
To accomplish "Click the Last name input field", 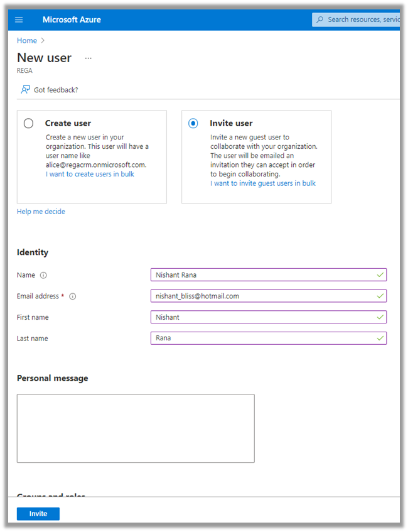I will (264, 339).
